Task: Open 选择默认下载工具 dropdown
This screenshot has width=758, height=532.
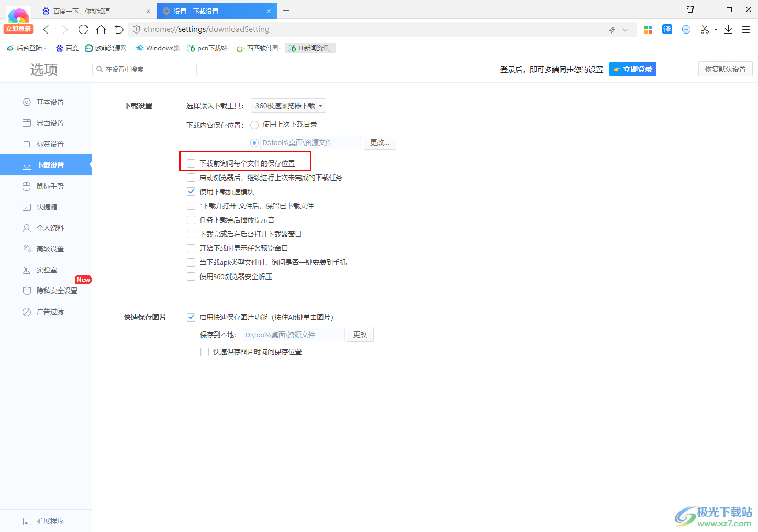Action: (x=288, y=106)
